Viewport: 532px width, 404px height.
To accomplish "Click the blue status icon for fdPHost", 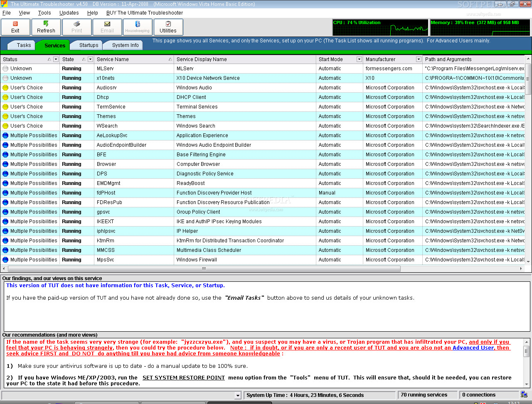I will tap(5, 193).
